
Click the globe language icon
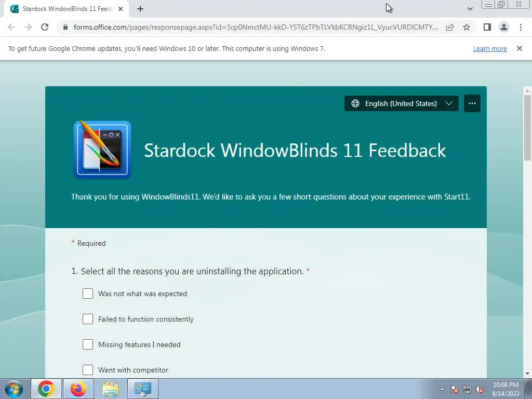coord(355,103)
